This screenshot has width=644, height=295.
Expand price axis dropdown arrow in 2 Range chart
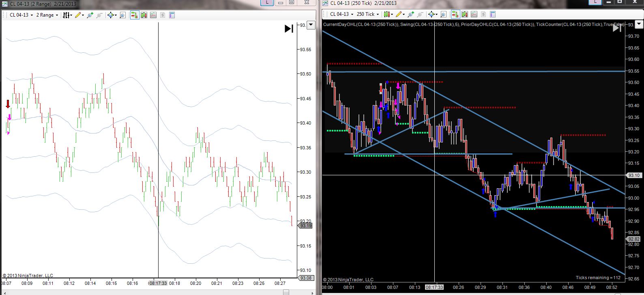(x=311, y=25)
